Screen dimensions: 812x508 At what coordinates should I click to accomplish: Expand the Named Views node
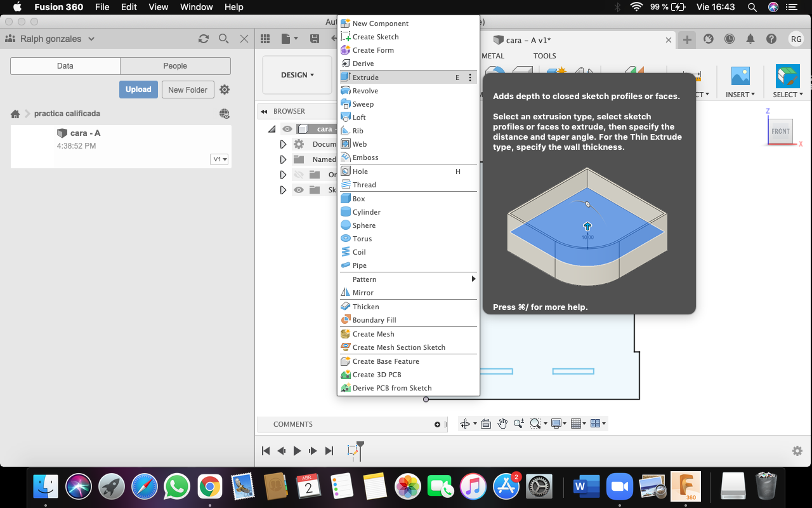click(x=283, y=159)
